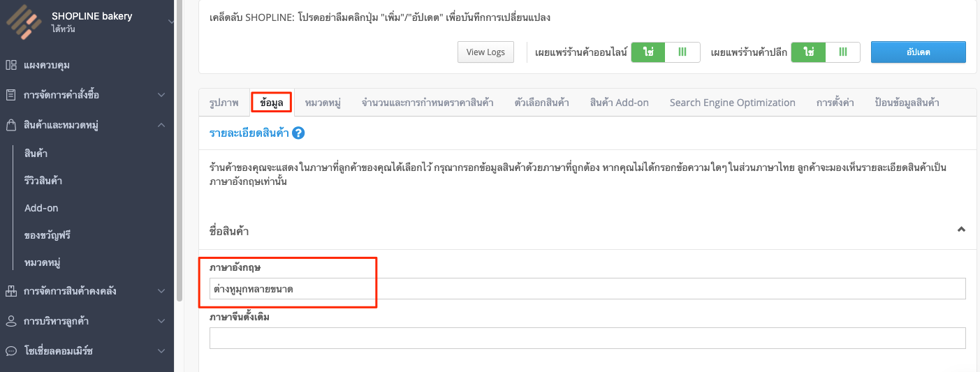Open Add-on sidebar item
This screenshot has height=372, width=980.
tap(41, 208)
